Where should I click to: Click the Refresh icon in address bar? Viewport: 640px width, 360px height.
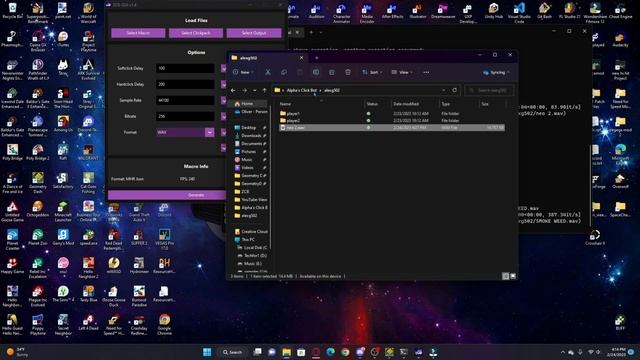[455, 90]
